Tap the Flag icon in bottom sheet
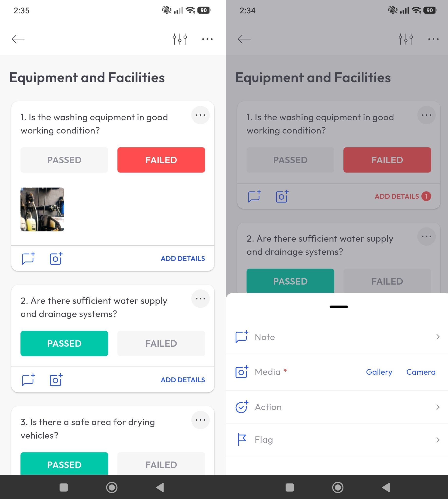 tap(242, 440)
